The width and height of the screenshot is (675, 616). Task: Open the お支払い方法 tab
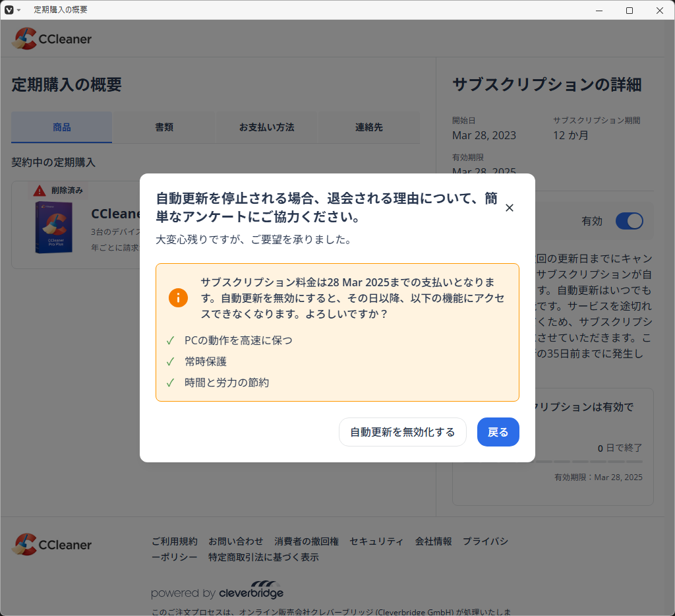click(x=266, y=127)
